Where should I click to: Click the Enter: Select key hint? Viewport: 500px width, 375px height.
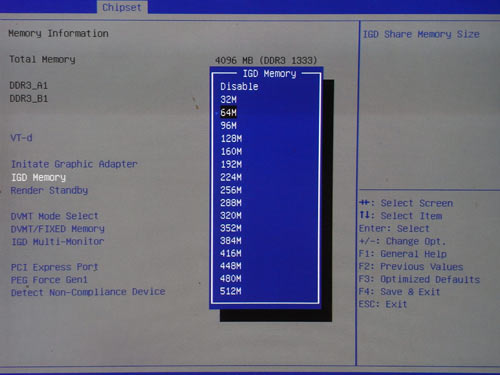coord(394,229)
